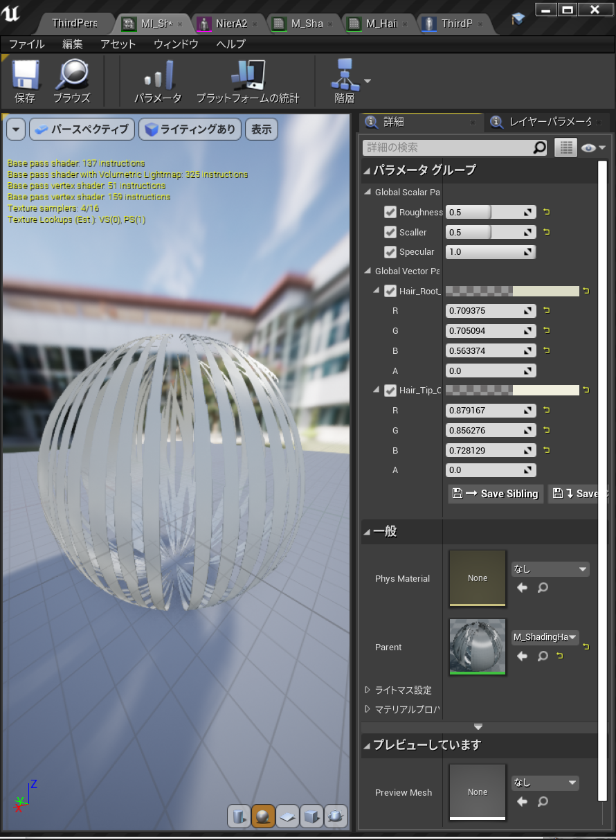Open the ファイル menu
Screen dimensions: 616x840
(26, 44)
